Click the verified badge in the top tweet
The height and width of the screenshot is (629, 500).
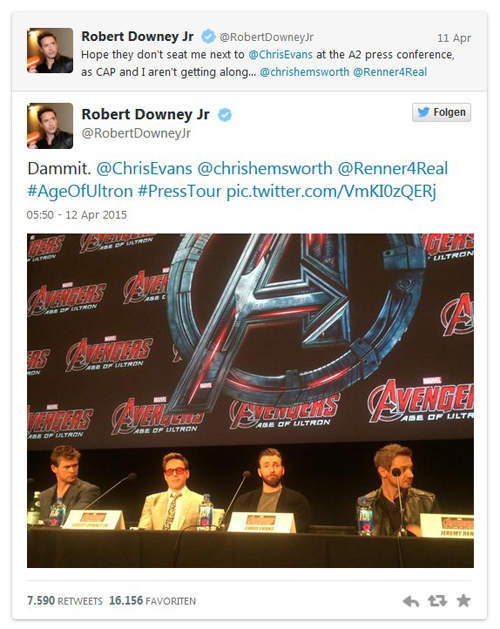(208, 37)
